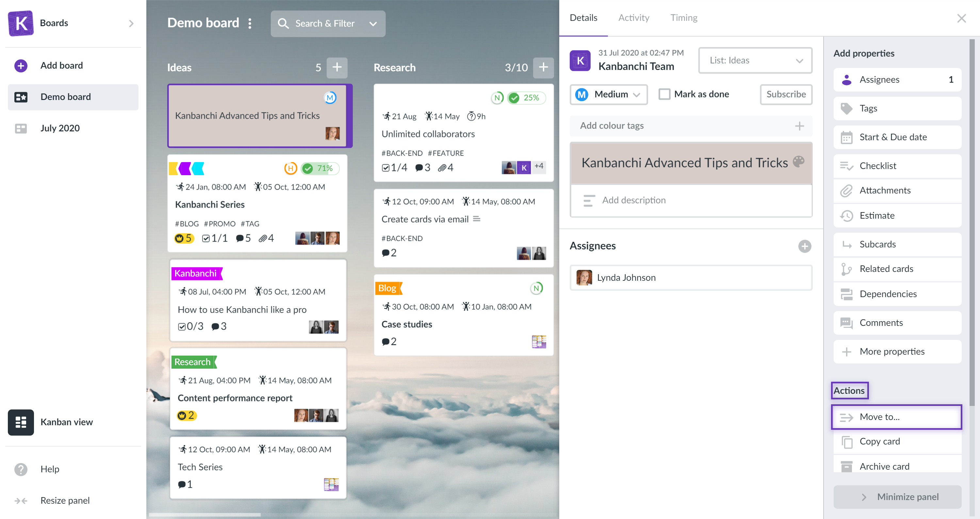Click the search magnifier icon
The height and width of the screenshot is (519, 980).
pos(283,24)
